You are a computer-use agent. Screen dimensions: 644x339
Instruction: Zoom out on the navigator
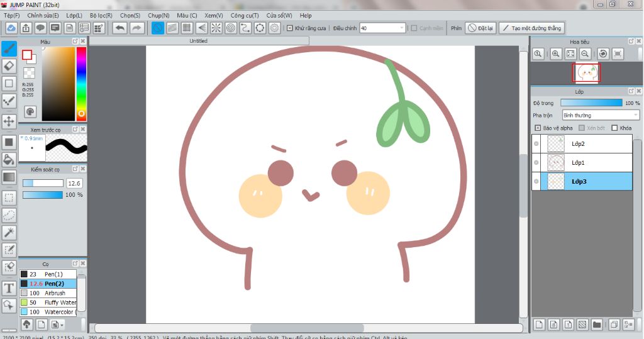586,54
